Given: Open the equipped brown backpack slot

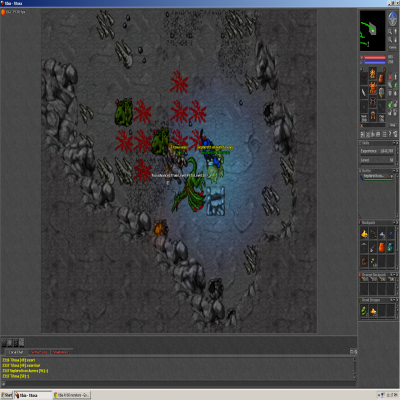Looking at the screenshot, I should 381,79.
